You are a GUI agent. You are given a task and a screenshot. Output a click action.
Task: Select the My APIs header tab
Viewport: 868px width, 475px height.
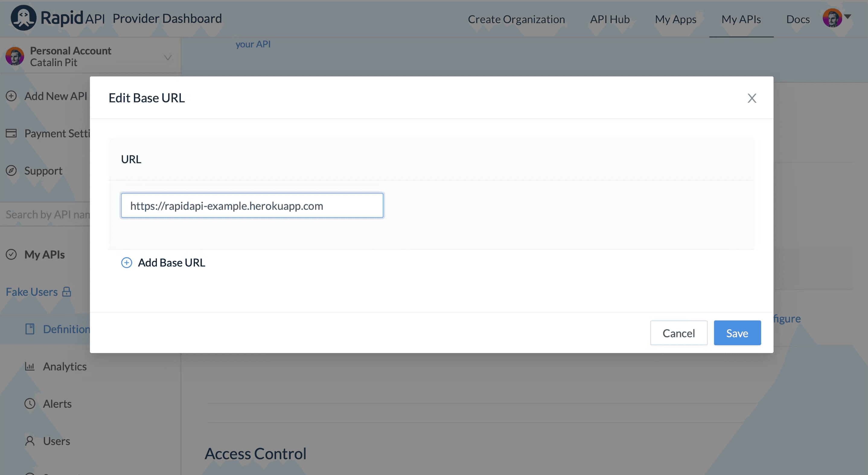[x=741, y=19]
